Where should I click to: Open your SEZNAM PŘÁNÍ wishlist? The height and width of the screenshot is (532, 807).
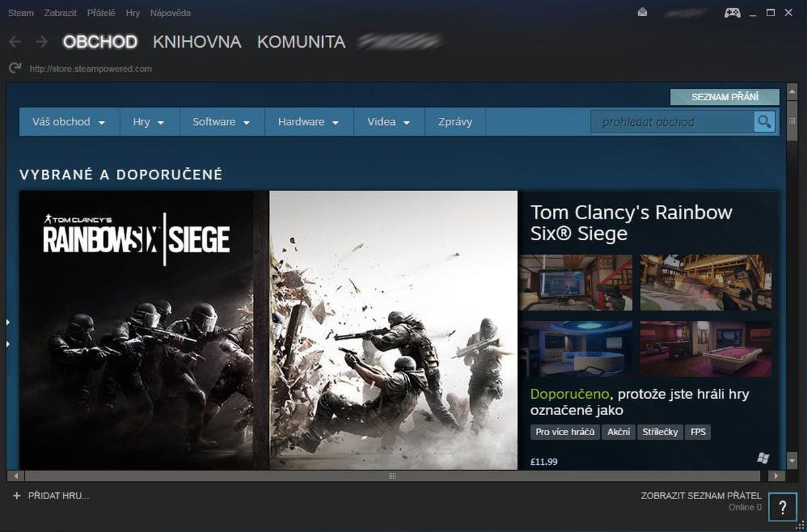coord(726,96)
